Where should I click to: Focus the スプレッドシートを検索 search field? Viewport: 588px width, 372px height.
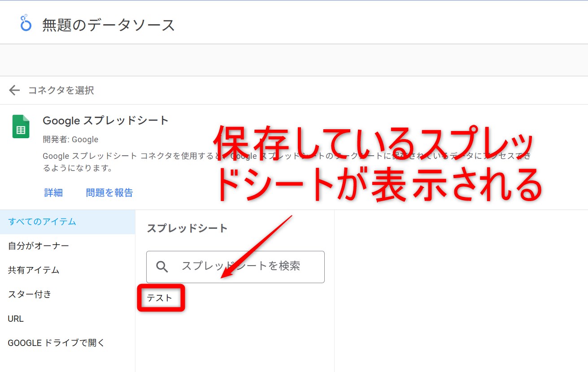click(x=235, y=267)
